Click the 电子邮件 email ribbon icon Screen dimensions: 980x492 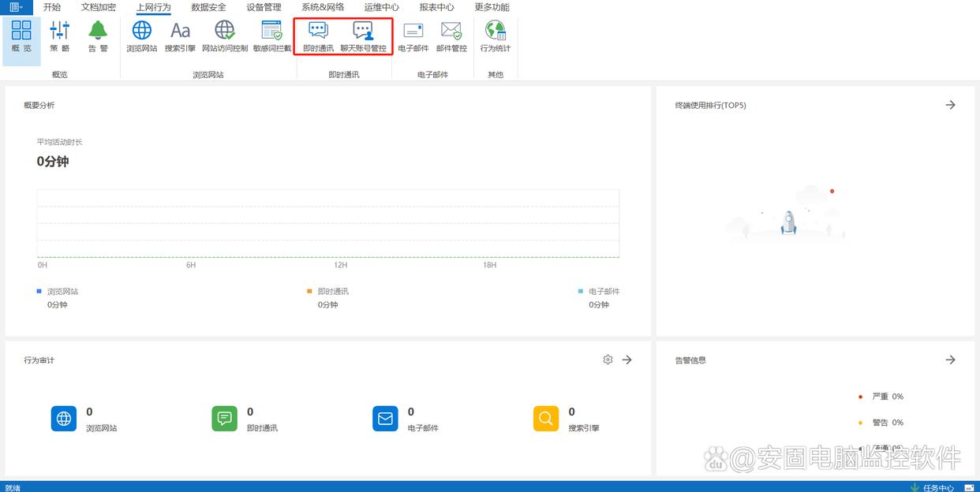point(413,36)
